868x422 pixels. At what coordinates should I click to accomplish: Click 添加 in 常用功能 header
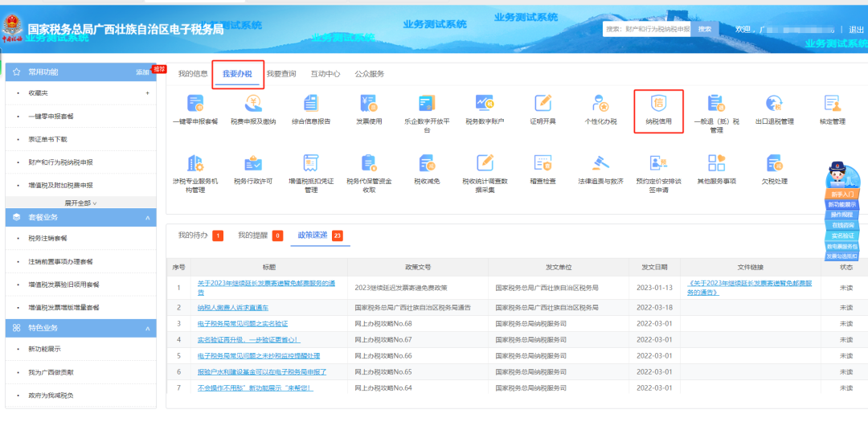142,72
